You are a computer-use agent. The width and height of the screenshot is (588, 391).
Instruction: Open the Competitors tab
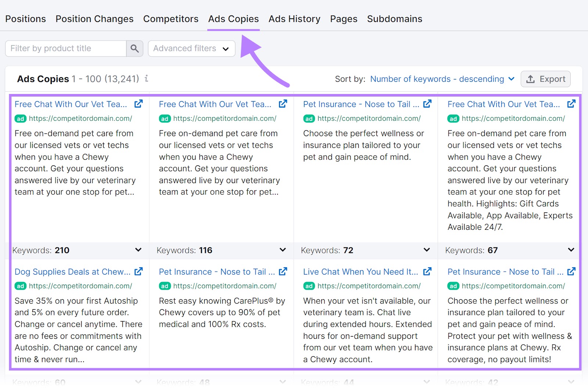tap(171, 19)
